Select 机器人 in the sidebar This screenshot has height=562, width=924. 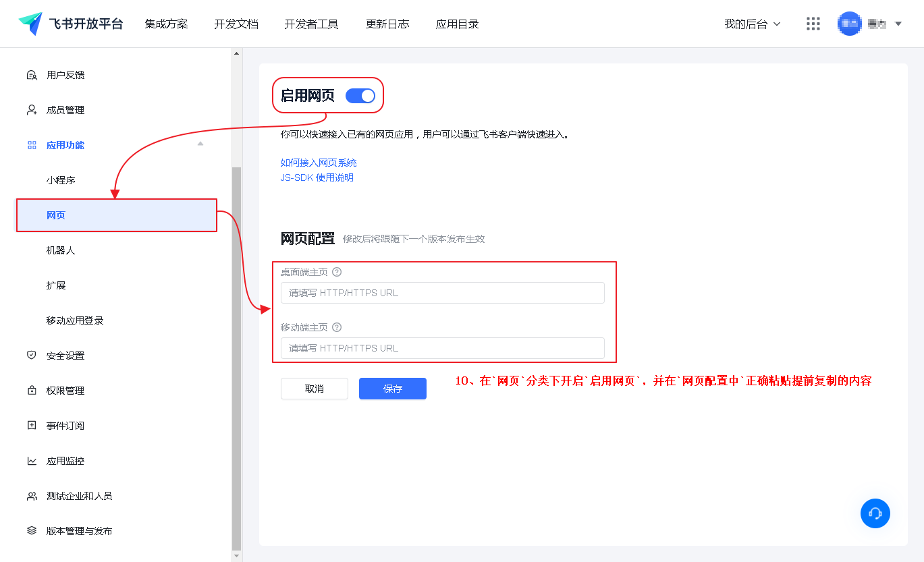61,250
